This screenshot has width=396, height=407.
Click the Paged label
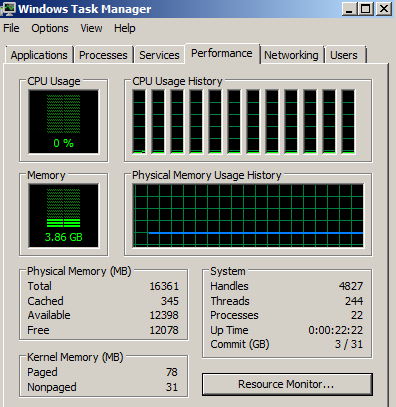tap(42, 372)
